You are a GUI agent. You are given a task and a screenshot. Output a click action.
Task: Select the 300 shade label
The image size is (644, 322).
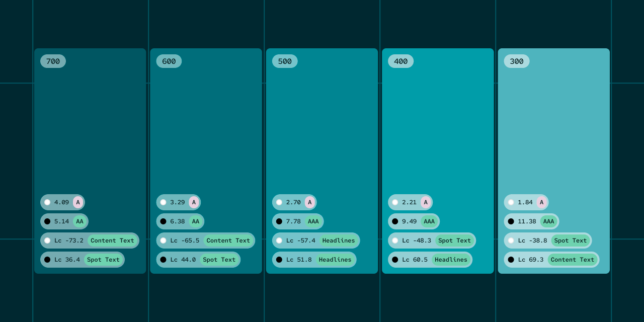[517, 61]
